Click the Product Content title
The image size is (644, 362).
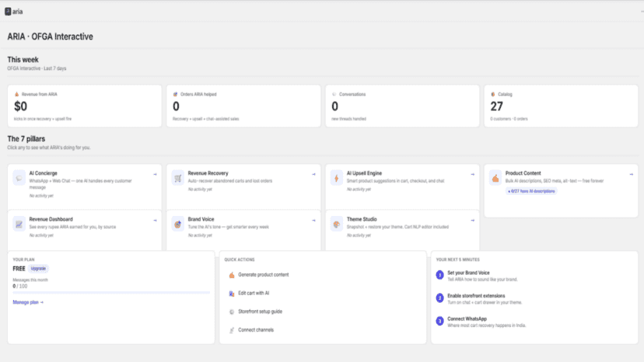click(523, 173)
